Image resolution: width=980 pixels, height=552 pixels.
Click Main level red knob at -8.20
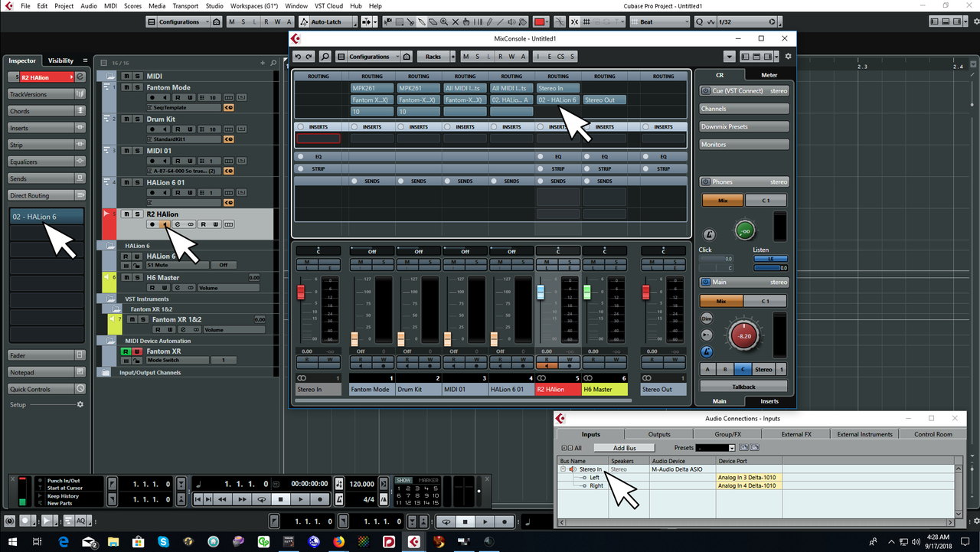[744, 335]
